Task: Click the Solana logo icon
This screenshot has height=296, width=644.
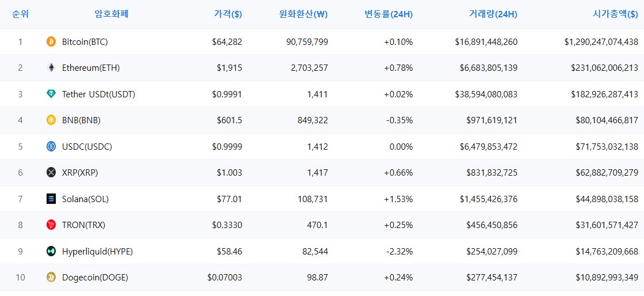Action: click(x=51, y=199)
